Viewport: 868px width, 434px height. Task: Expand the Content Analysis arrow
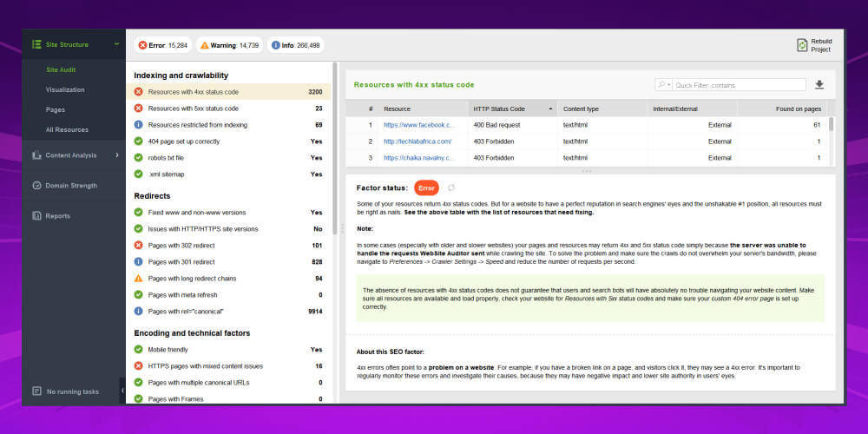pos(117,155)
